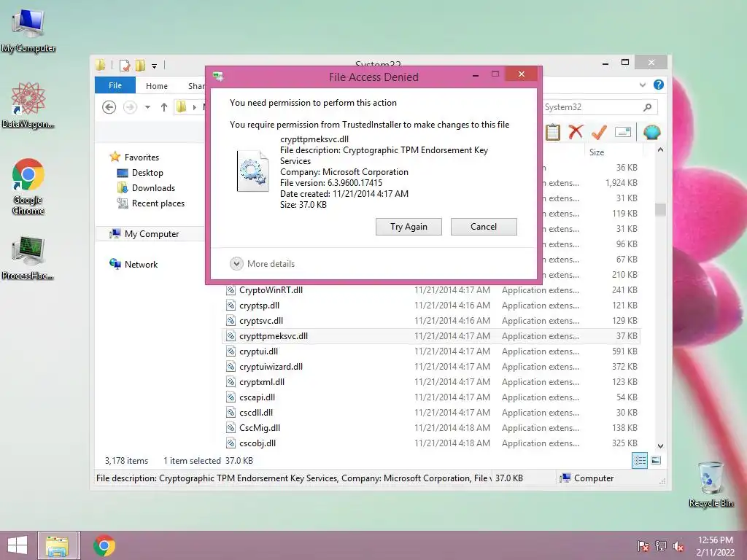747x560 pixels.
Task: Click the muted volume tray icon
Action: point(678,546)
